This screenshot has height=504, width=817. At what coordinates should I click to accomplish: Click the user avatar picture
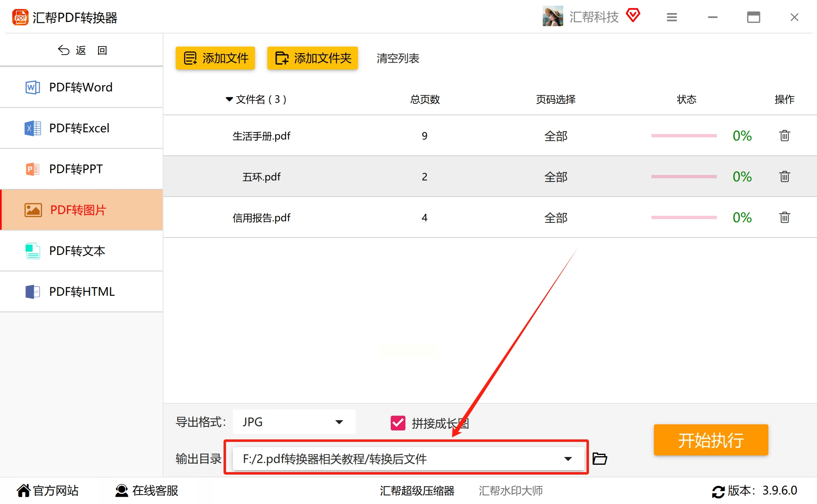click(553, 17)
